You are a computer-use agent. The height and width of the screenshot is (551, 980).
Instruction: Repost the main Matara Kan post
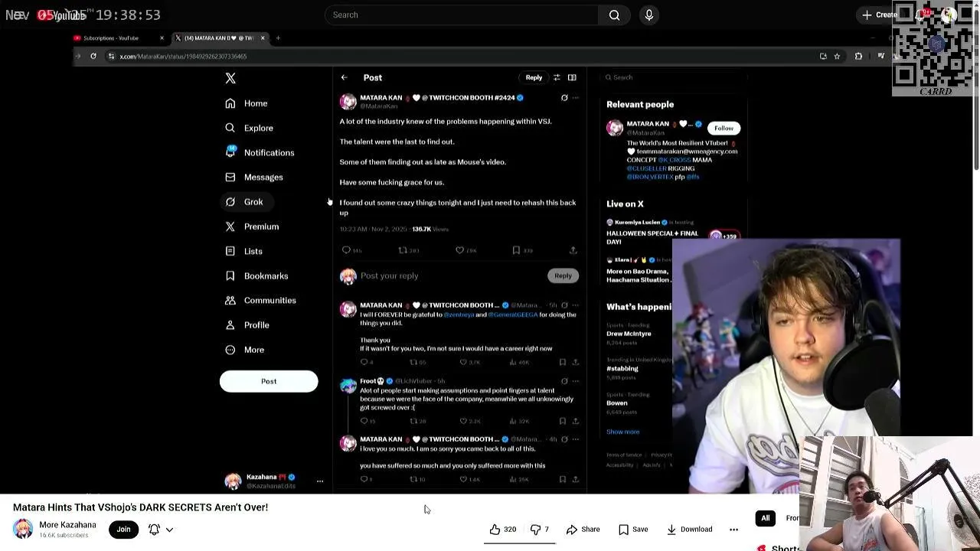tap(403, 250)
